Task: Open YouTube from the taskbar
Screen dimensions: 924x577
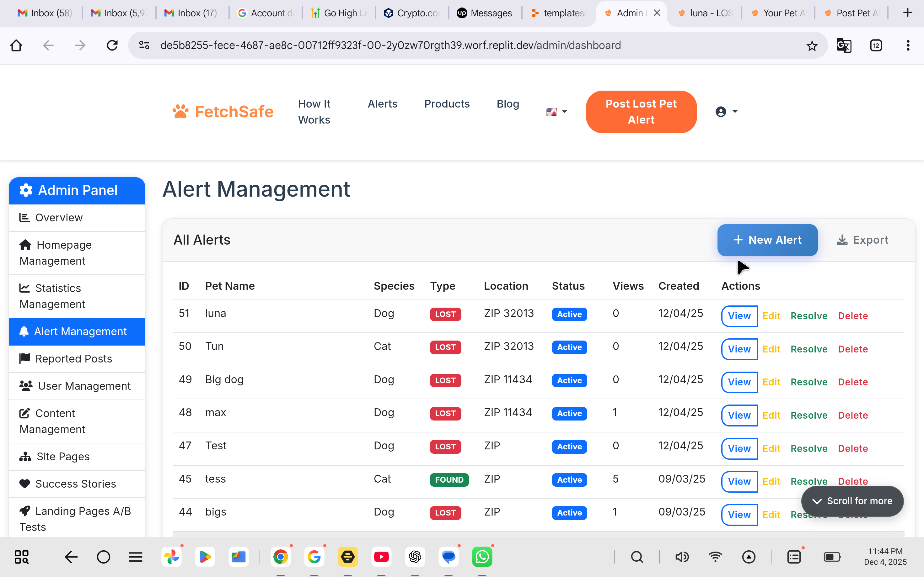Action: tap(381, 557)
